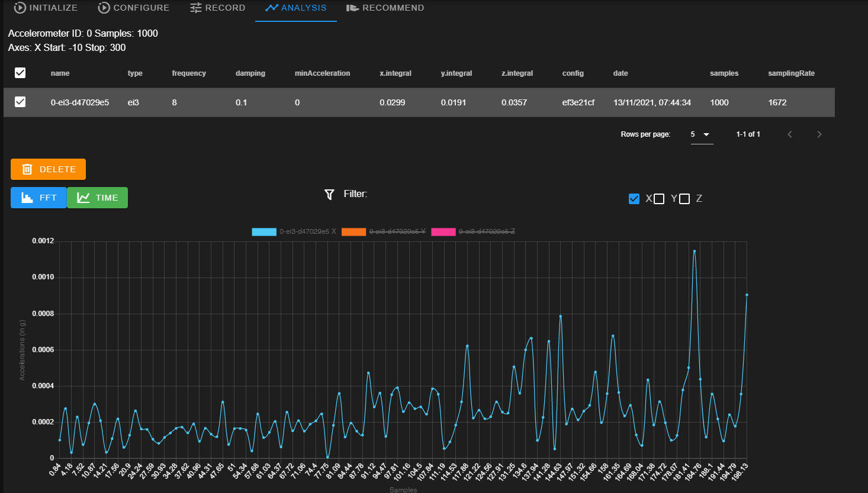Sort by the type column header
Screen dimensions: 868x493
click(x=135, y=73)
